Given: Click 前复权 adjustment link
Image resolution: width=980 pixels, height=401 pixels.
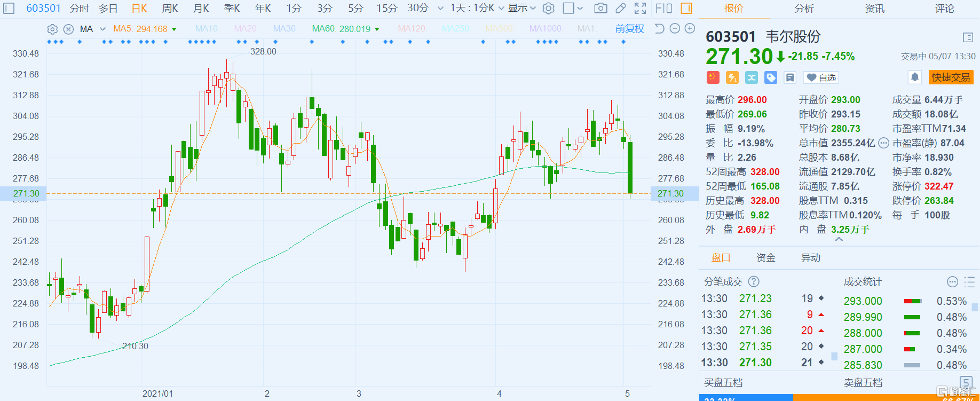Looking at the screenshot, I should 629,29.
